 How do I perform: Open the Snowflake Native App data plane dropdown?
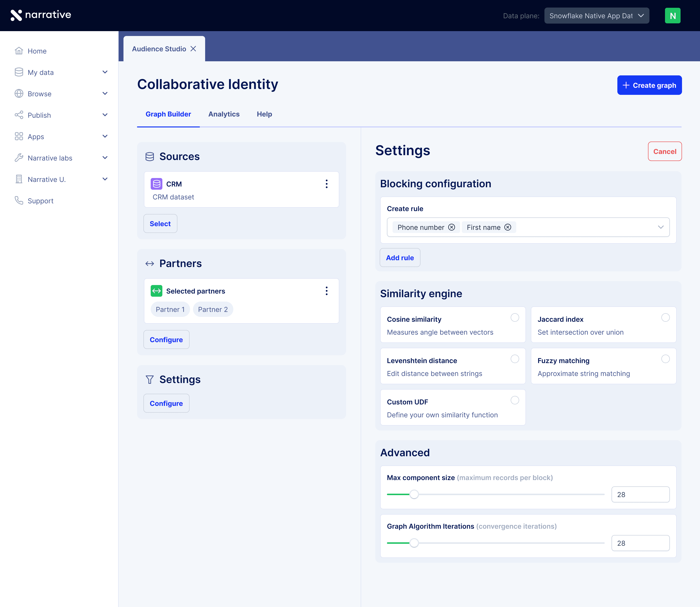[x=596, y=15]
